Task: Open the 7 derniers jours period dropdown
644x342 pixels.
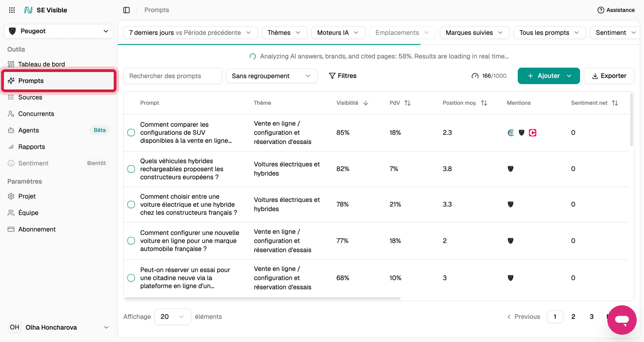Action: pyautogui.click(x=190, y=33)
